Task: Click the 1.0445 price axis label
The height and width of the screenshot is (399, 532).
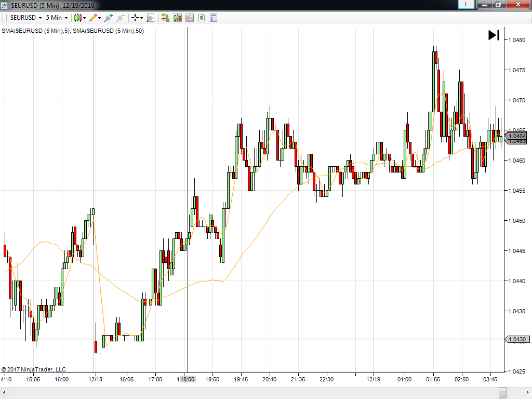Action: tap(517, 251)
